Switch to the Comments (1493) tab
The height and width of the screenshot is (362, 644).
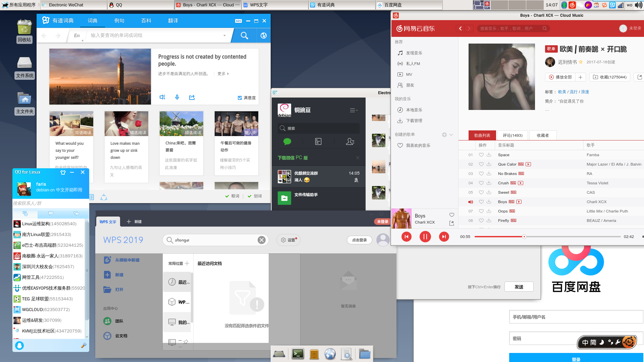point(513,135)
